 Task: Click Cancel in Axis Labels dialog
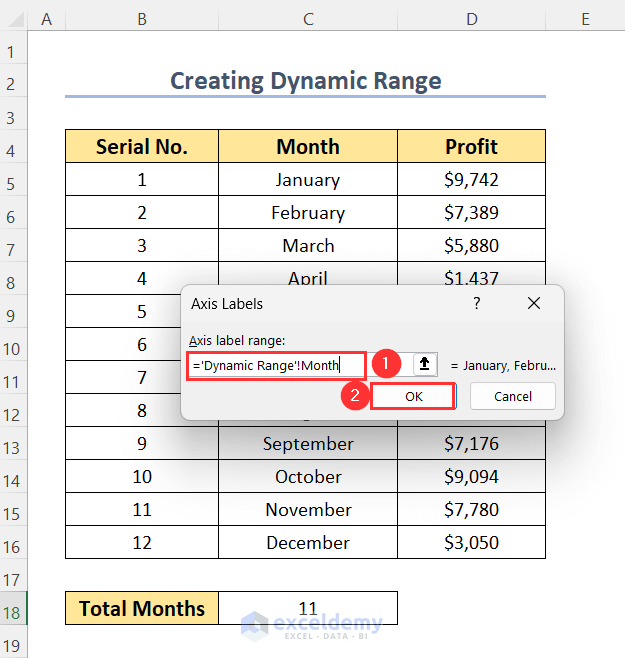[513, 396]
